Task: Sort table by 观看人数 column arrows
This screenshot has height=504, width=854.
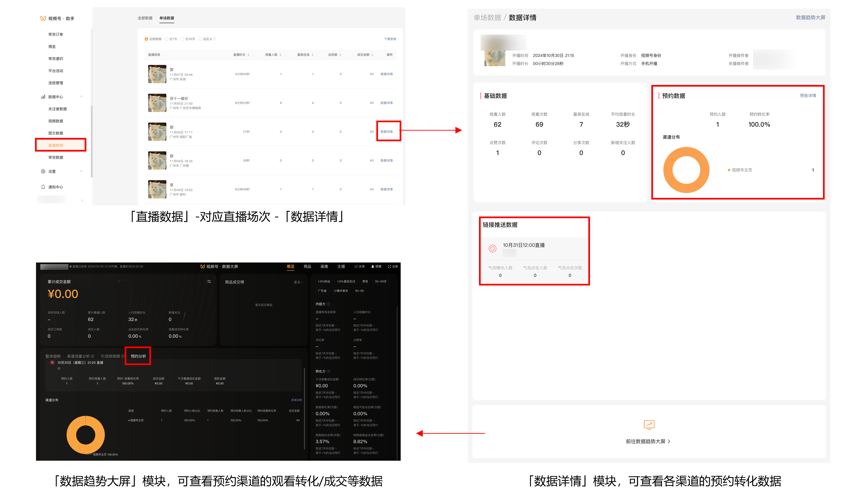Action: pos(280,55)
